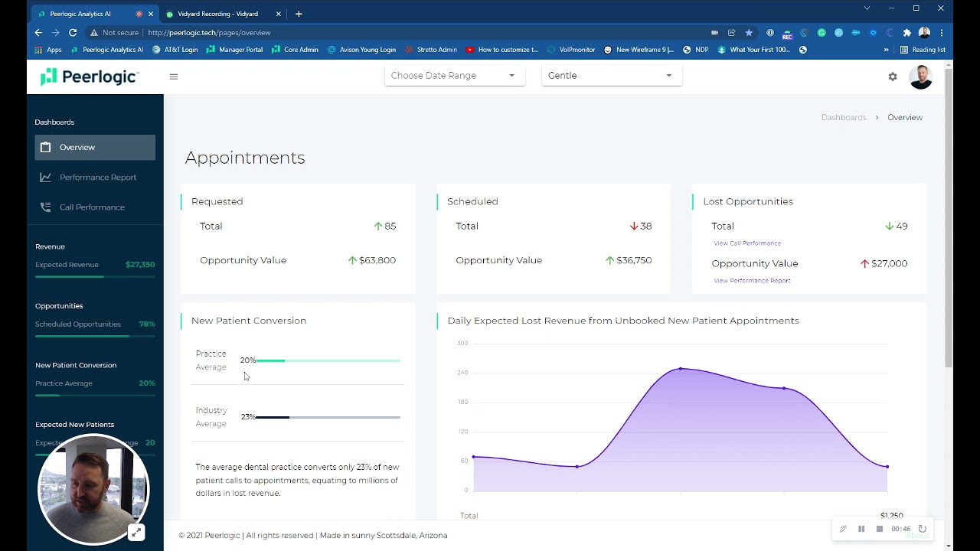
Task: Go back in browser history
Action: point(38,33)
